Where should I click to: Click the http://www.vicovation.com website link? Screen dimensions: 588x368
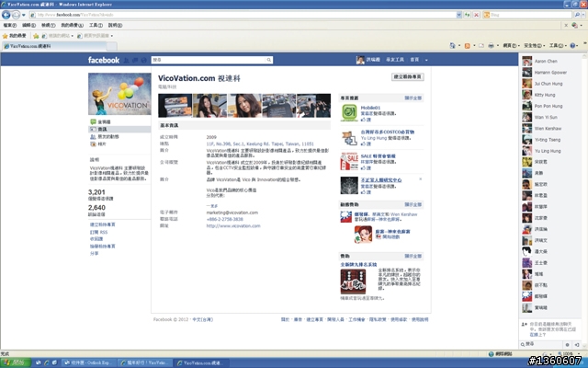233,226
